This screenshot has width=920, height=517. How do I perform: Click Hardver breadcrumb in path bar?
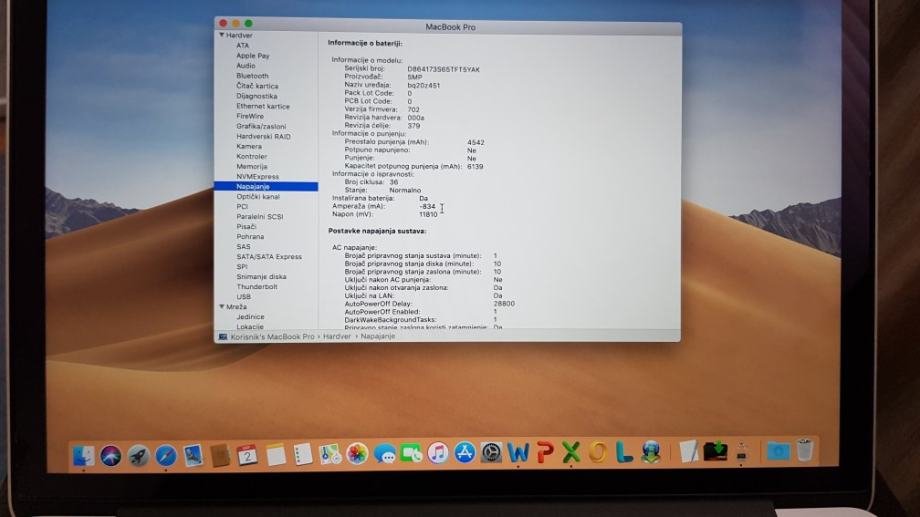pyautogui.click(x=337, y=337)
